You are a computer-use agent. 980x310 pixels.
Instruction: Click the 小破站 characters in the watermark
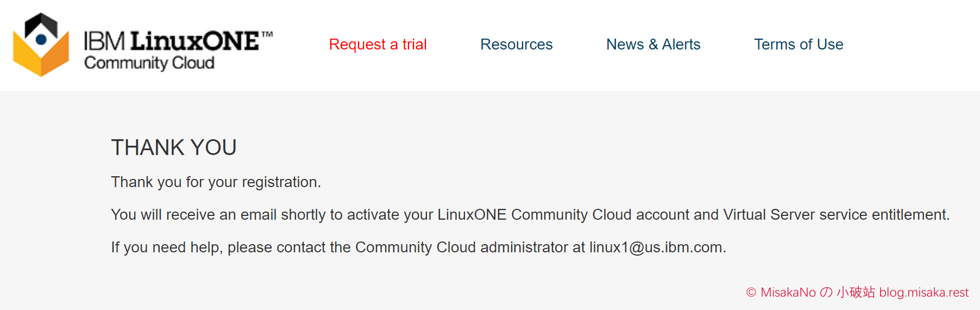(856, 293)
